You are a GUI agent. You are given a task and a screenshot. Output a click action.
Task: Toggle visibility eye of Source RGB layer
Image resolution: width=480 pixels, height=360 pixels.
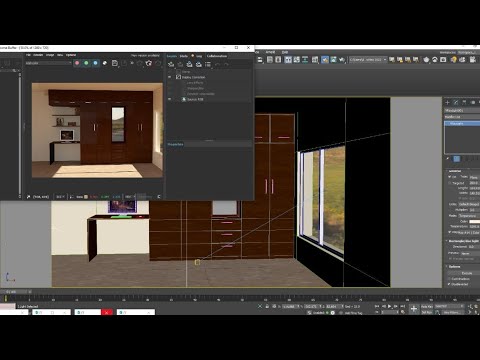(x=170, y=99)
